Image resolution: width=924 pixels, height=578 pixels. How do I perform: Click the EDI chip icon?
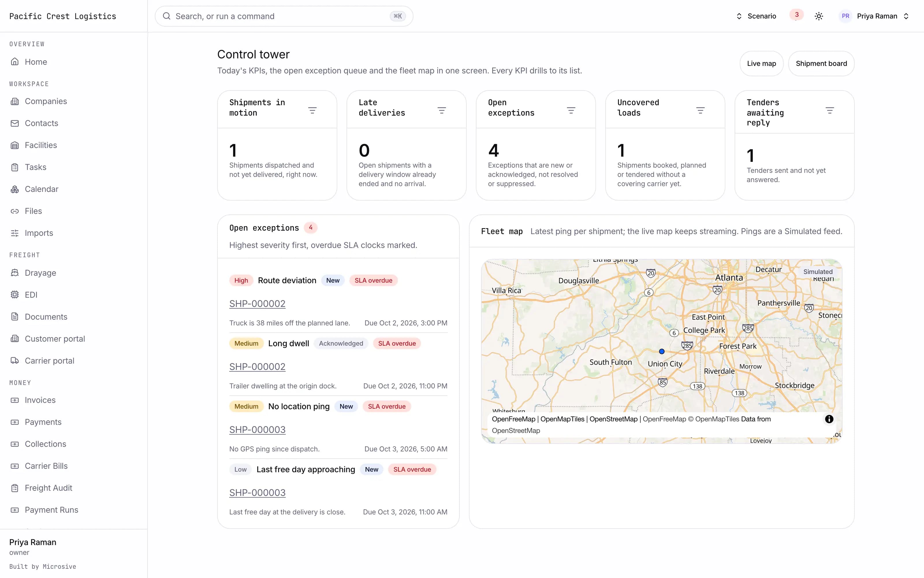click(x=14, y=295)
